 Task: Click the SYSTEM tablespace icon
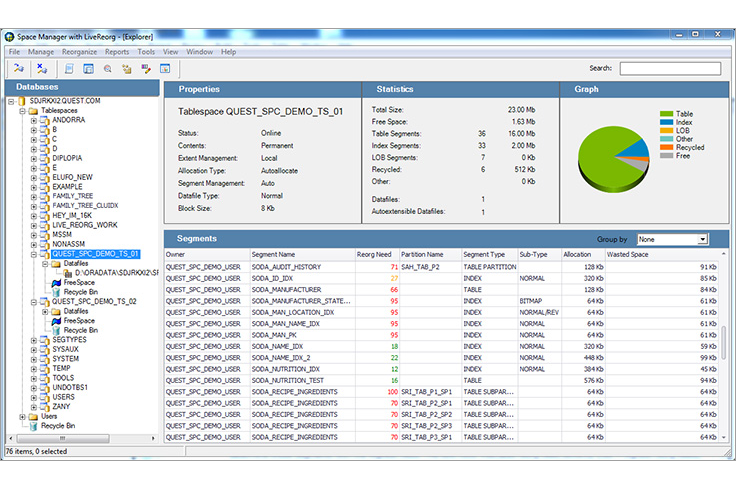(x=45, y=359)
